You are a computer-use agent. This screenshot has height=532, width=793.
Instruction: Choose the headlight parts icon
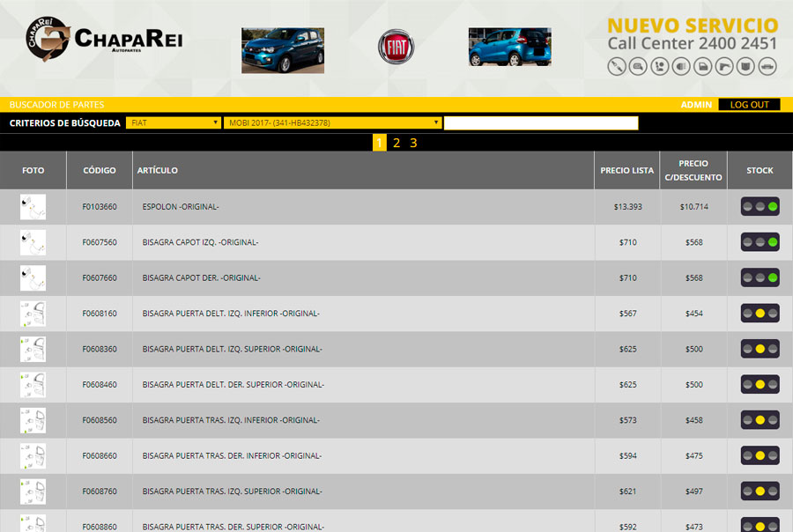pos(681,66)
